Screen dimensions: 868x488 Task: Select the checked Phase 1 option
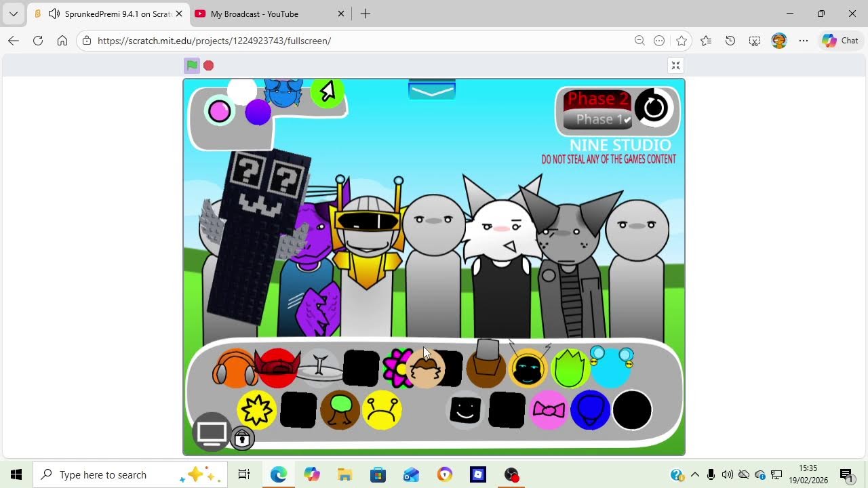point(597,119)
